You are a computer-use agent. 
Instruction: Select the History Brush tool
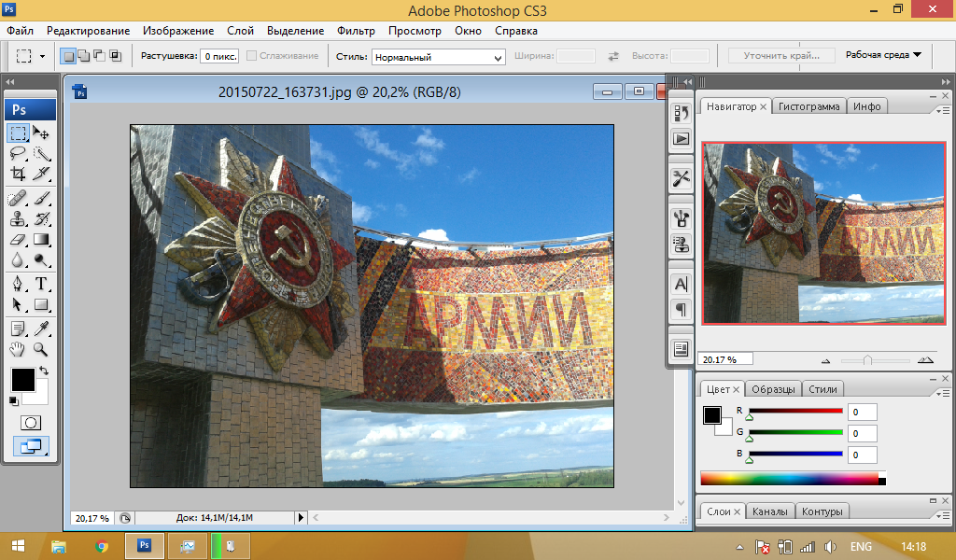pos(41,218)
